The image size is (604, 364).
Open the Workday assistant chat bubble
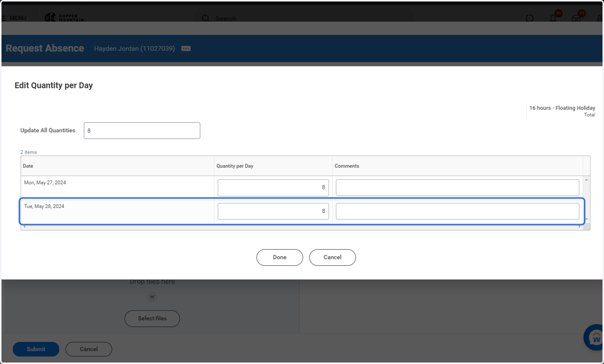pyautogui.click(x=594, y=337)
